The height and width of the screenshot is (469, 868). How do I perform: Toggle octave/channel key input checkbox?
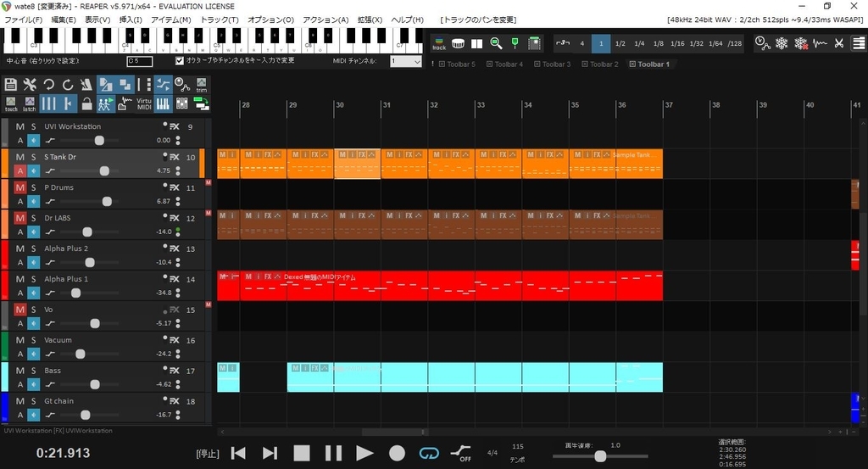(180, 60)
